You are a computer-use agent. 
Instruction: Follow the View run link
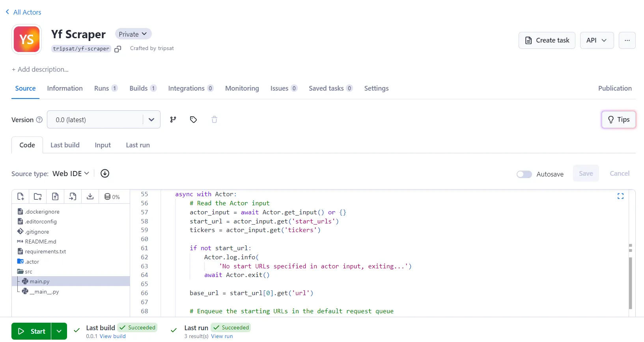(x=222, y=336)
